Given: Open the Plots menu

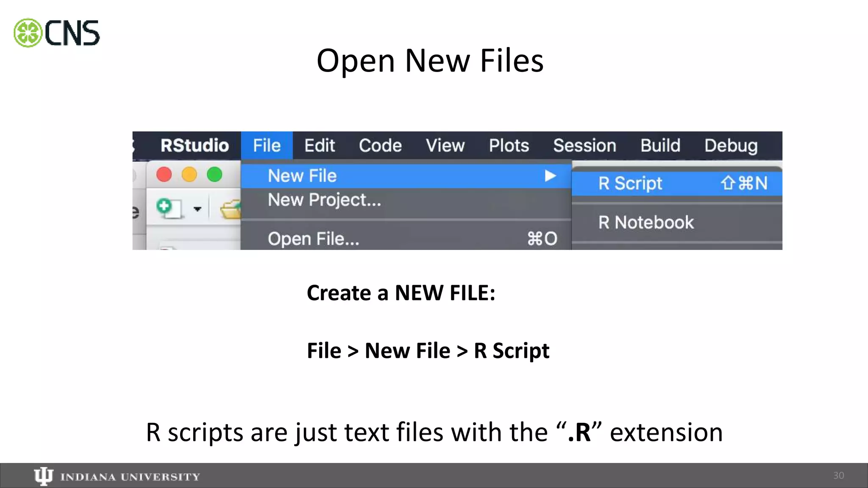Looking at the screenshot, I should tap(509, 146).
